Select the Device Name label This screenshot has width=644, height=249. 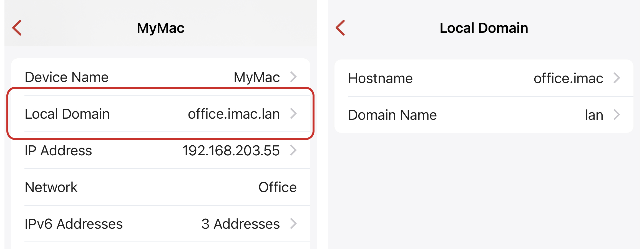67,77
